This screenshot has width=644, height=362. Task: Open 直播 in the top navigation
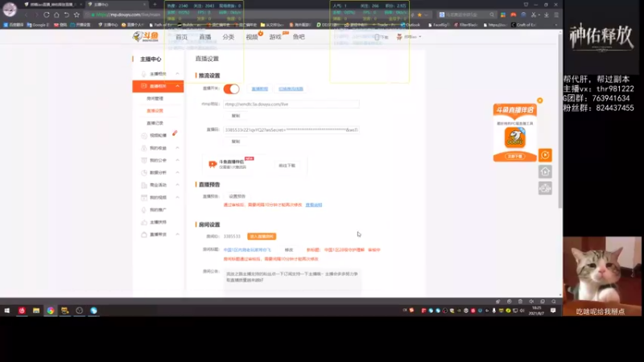pyautogui.click(x=205, y=37)
